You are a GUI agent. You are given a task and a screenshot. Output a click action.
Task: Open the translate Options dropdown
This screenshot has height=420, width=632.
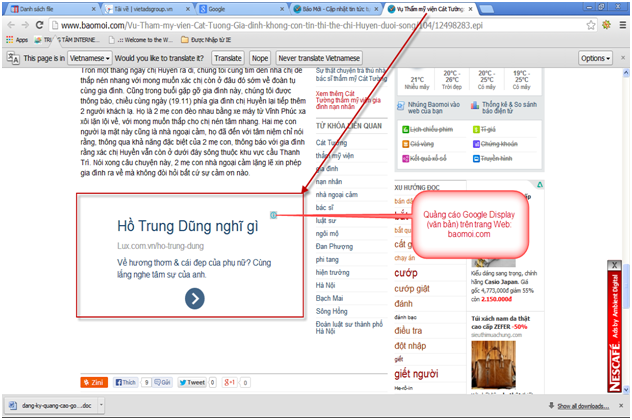595,58
